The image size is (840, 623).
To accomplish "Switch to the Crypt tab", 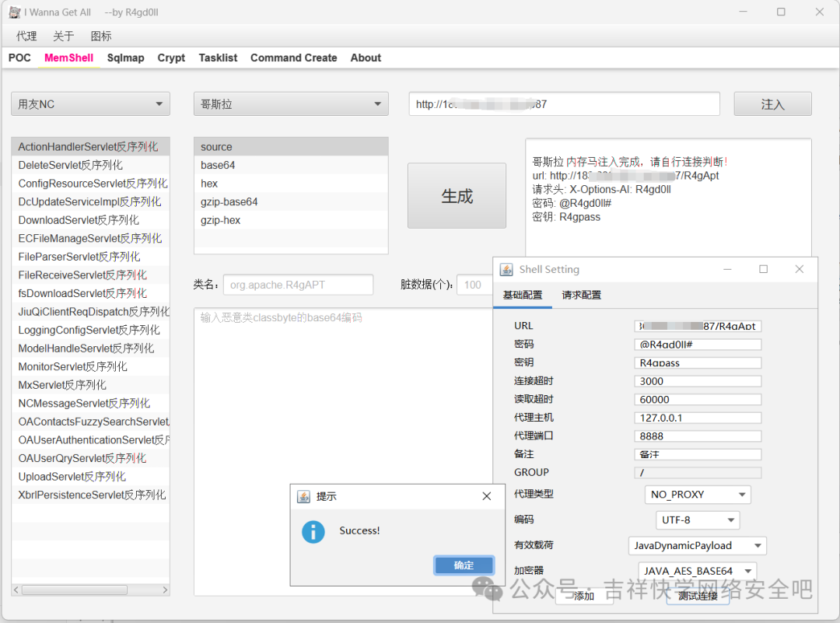I will click(171, 58).
